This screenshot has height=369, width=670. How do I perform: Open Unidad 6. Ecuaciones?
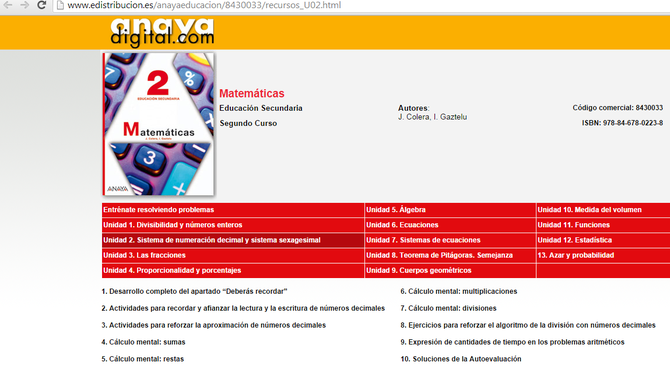pos(450,225)
